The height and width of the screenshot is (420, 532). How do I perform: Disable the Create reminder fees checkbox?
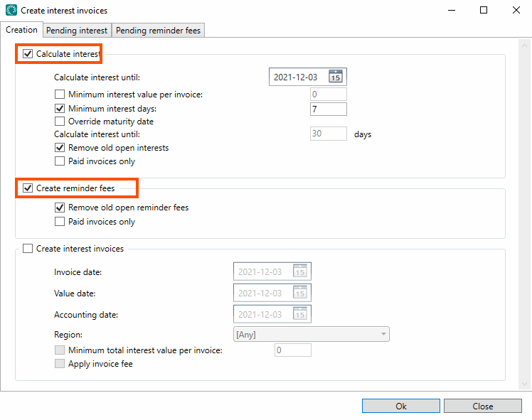tap(28, 188)
